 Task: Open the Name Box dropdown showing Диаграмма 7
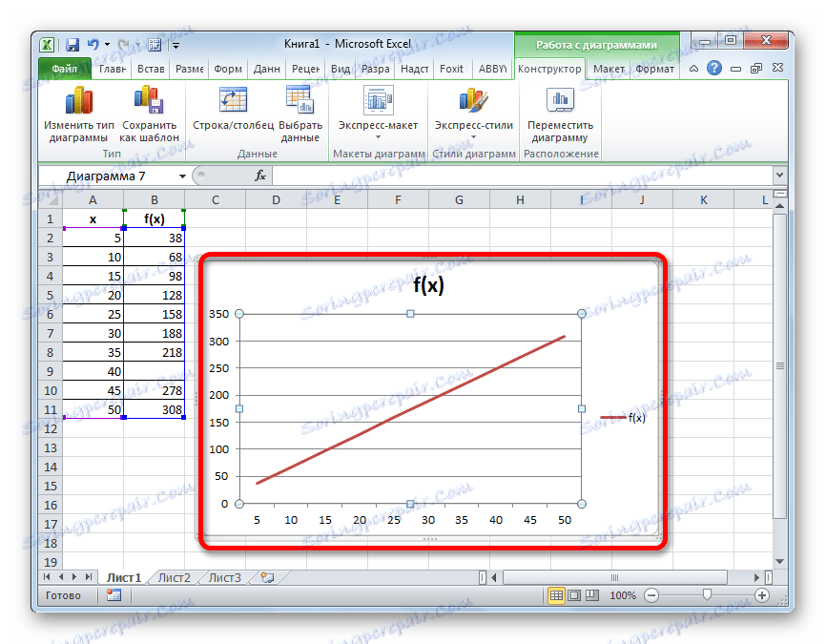click(x=183, y=176)
